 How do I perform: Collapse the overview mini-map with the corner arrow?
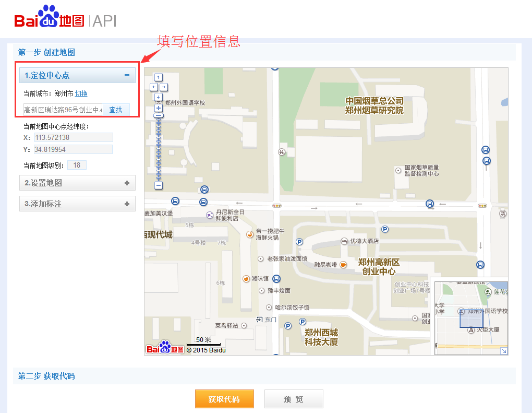504,351
